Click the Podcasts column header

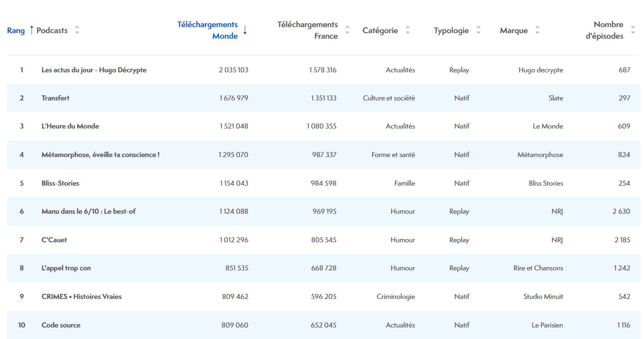pyautogui.click(x=52, y=31)
